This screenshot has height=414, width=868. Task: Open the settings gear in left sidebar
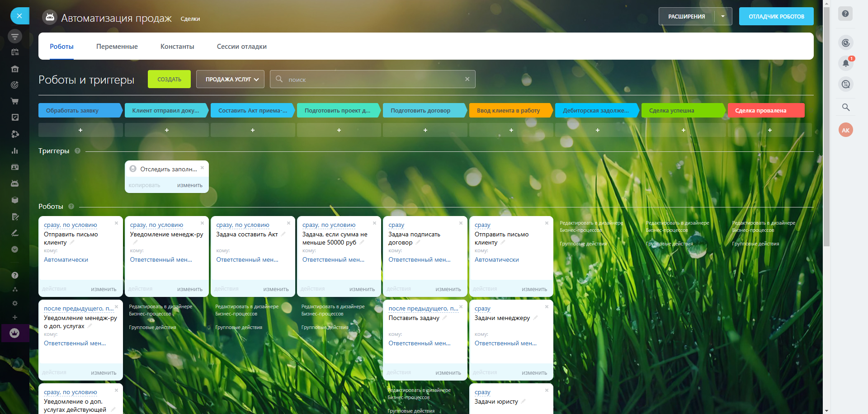click(15, 303)
